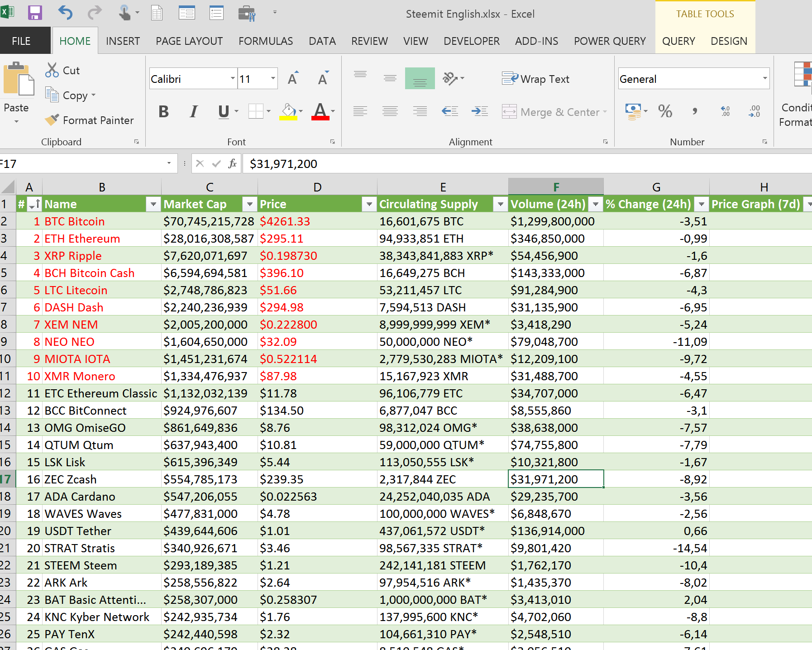This screenshot has width=812, height=650.
Task: Toggle Bold formatting
Action: tap(164, 111)
